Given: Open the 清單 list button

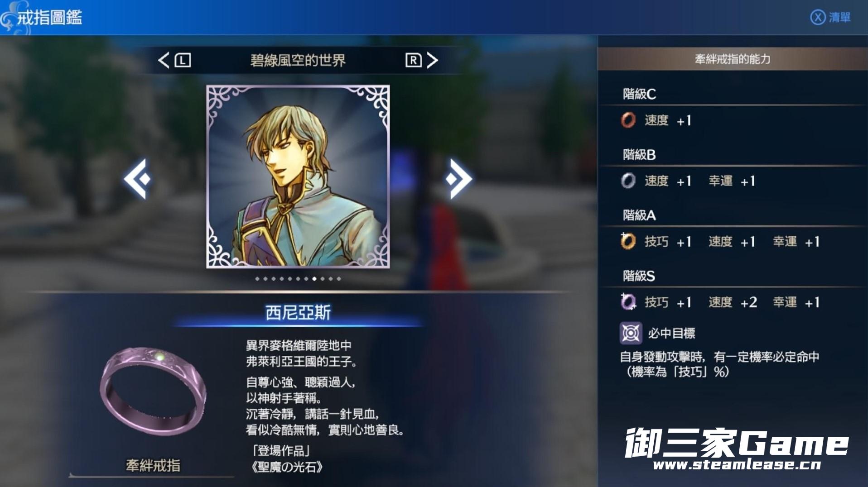Looking at the screenshot, I should point(839,17).
